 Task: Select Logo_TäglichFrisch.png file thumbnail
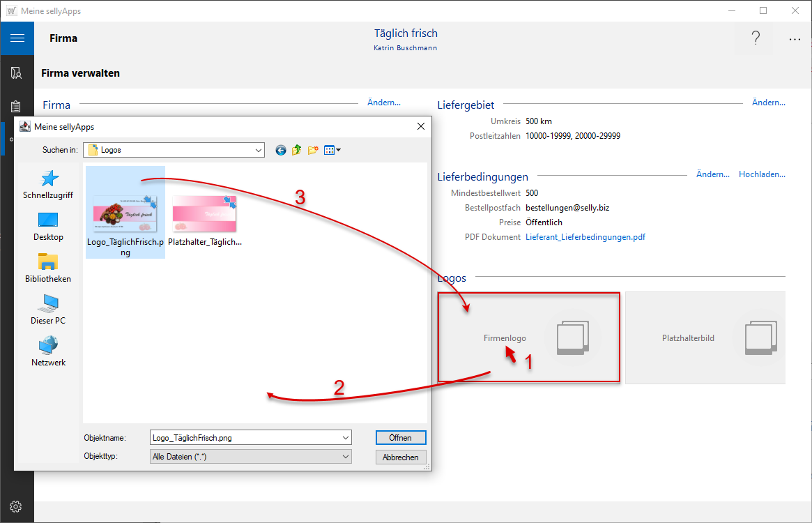tap(125, 213)
